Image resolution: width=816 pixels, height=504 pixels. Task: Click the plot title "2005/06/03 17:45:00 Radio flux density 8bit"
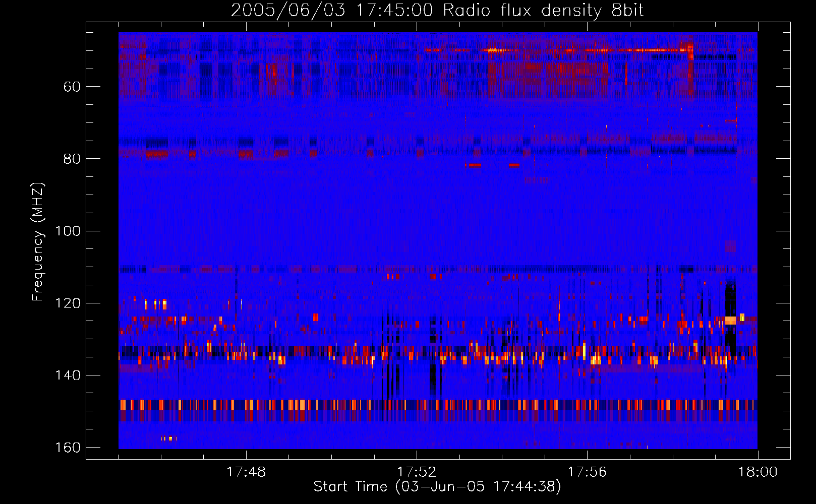click(437, 11)
